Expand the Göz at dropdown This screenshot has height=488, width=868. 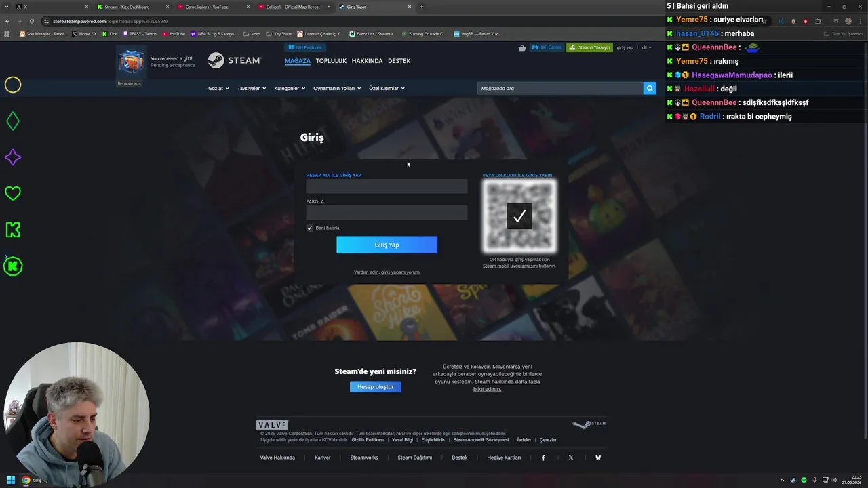point(218,88)
